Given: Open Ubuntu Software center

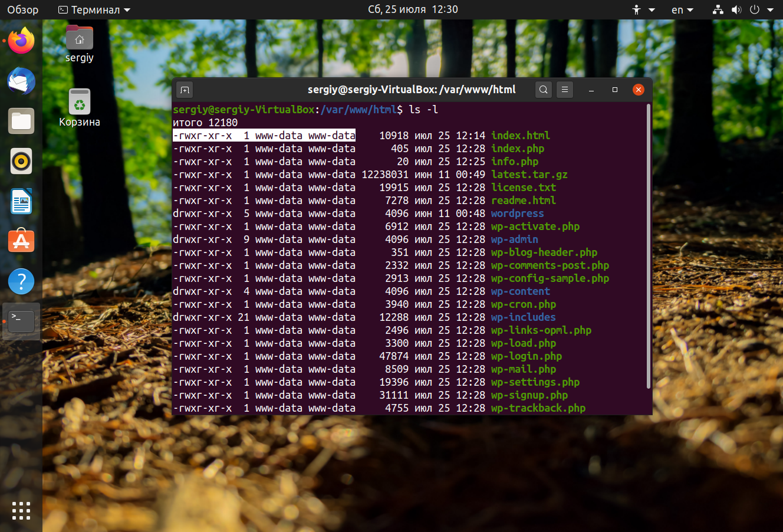Looking at the screenshot, I should pyautogui.click(x=21, y=241).
